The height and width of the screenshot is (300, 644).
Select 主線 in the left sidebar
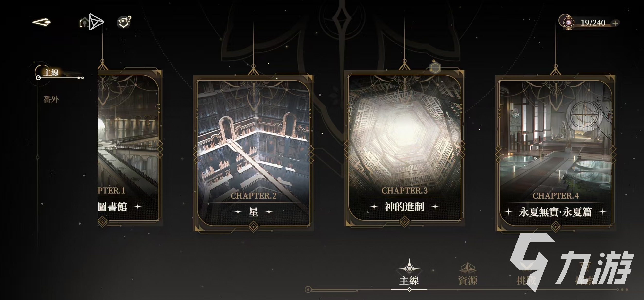(51, 73)
